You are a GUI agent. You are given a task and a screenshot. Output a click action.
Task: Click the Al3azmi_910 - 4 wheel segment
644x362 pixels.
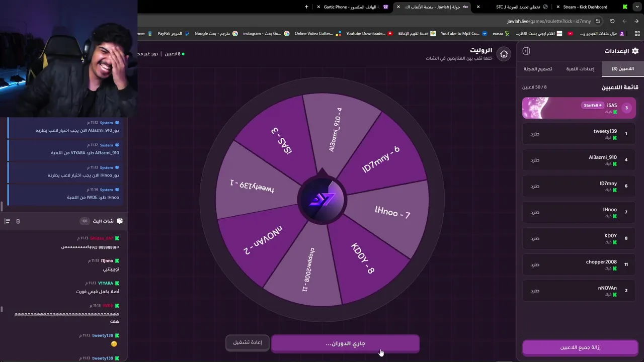point(336,129)
